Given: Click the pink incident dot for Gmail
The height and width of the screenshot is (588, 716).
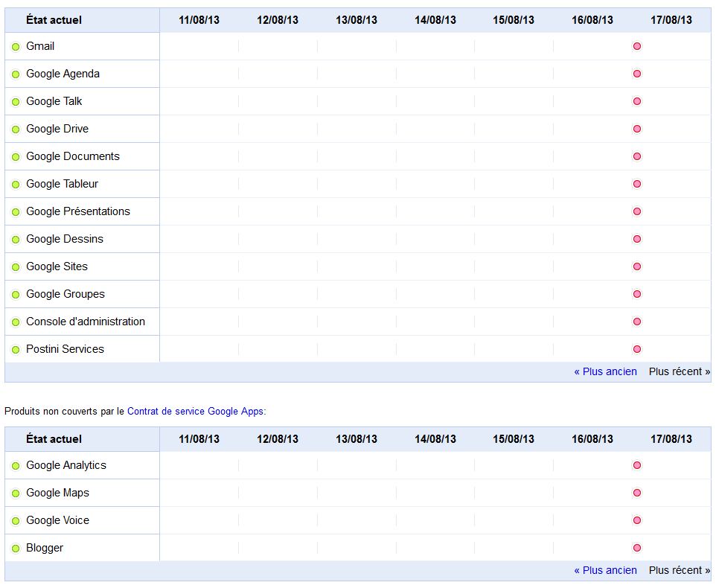Looking at the screenshot, I should coord(637,46).
